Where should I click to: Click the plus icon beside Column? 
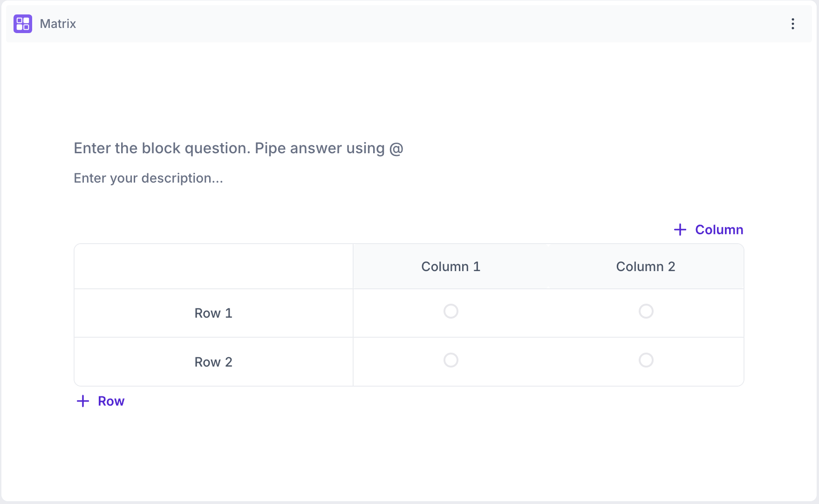[x=680, y=230]
